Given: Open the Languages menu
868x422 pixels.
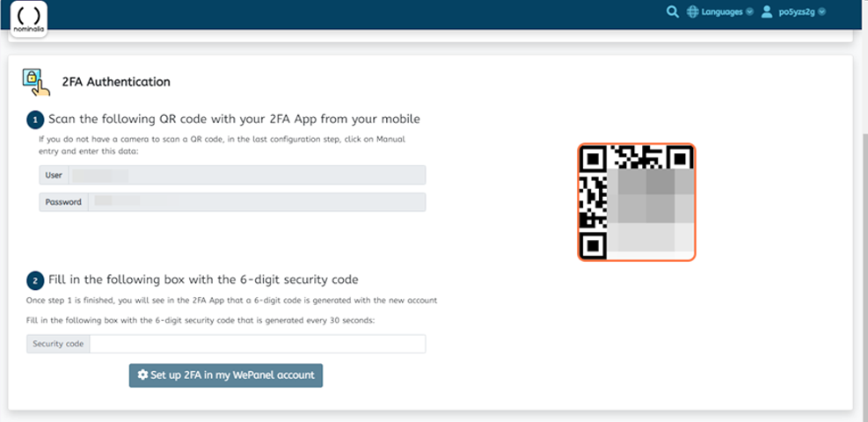Looking at the screenshot, I should click(x=720, y=11).
